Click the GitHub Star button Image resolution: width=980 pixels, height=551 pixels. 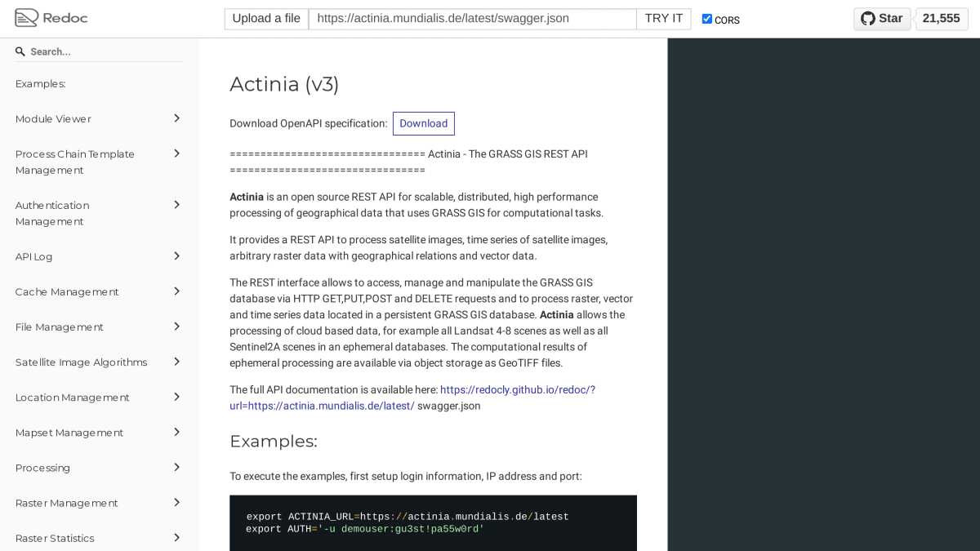tap(882, 19)
